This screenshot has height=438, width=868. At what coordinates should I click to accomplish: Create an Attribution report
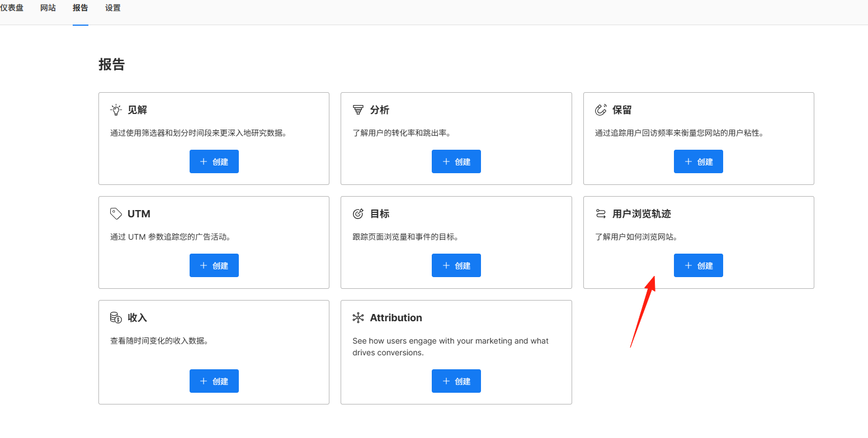point(456,381)
